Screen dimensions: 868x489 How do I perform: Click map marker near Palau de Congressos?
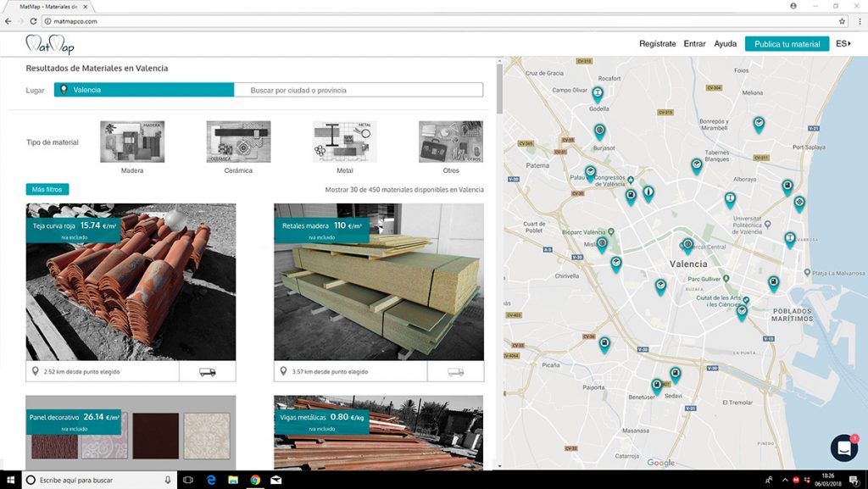(x=591, y=173)
